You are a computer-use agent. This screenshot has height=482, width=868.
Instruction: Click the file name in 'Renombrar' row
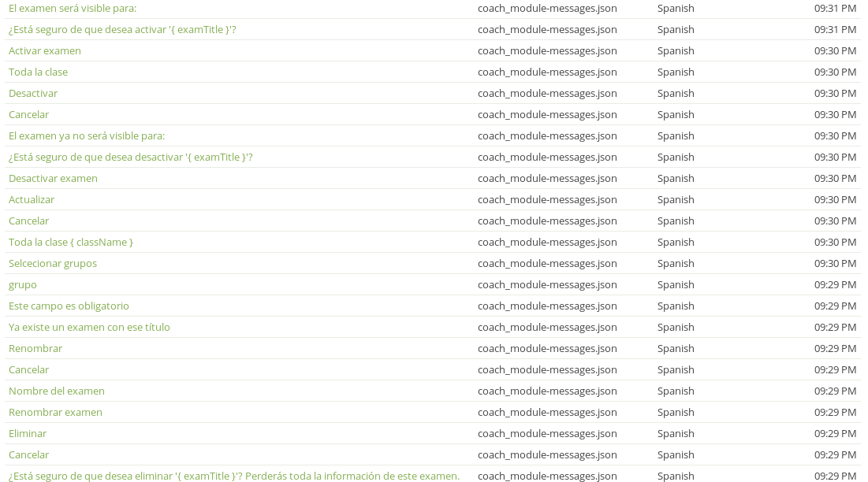(x=547, y=349)
